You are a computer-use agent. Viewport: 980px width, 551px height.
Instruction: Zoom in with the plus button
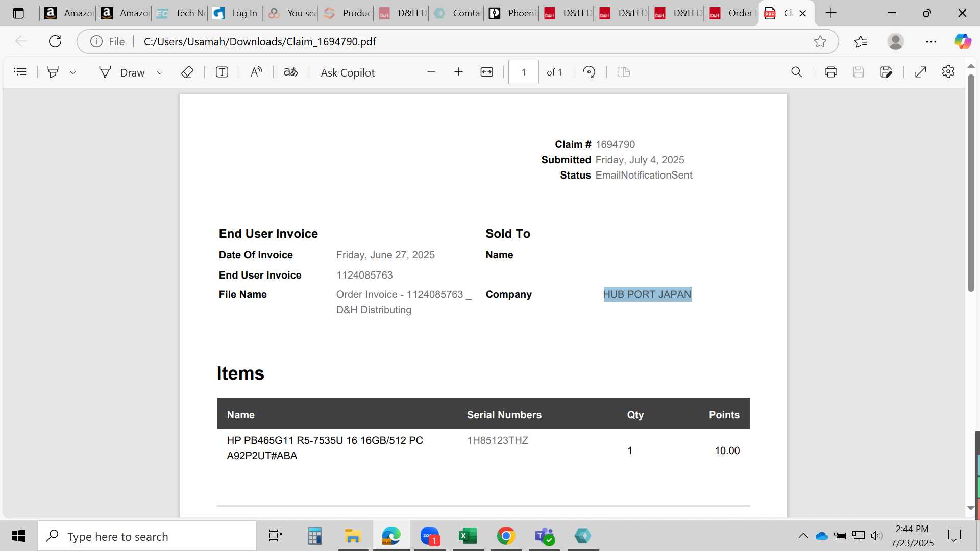pyautogui.click(x=458, y=72)
